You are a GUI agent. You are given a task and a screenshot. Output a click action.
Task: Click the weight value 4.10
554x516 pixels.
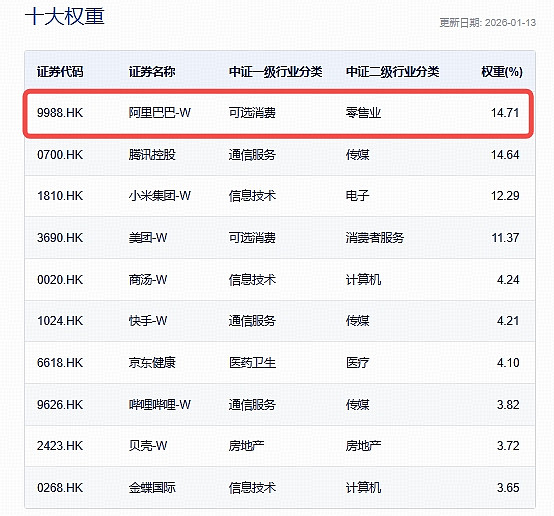[x=508, y=363]
